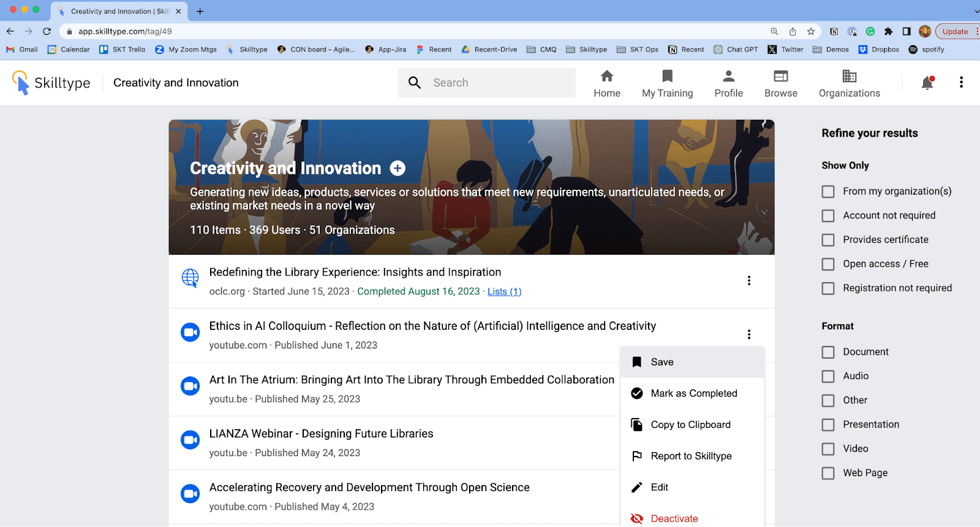The image size is (980, 527).
Task: Choose Mark as Completed
Action: 692,393
